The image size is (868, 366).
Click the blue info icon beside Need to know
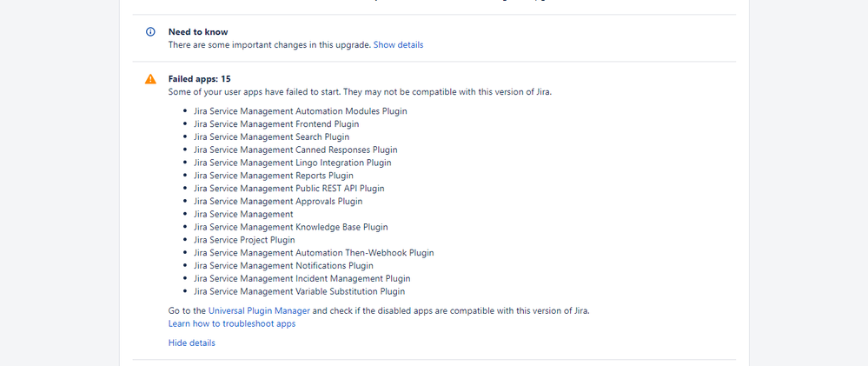tap(150, 32)
